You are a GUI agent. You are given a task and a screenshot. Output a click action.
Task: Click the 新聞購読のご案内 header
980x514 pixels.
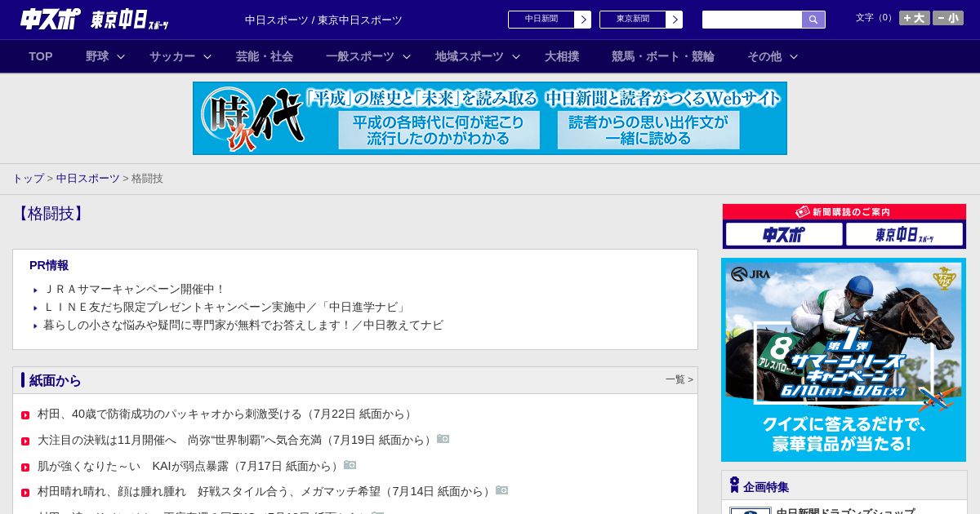[844, 211]
